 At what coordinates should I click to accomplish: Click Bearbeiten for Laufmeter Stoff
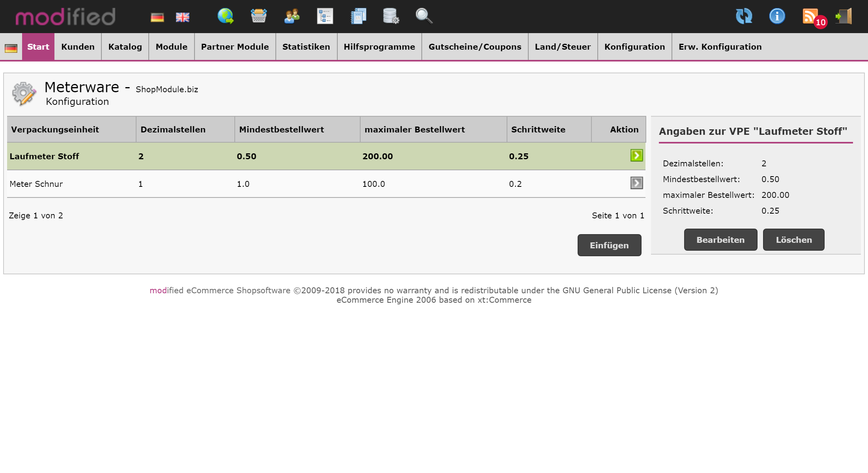720,239
